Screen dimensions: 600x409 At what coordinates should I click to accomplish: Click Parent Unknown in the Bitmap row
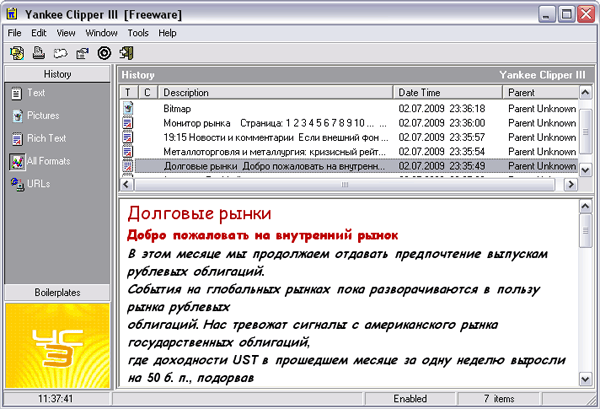542,109
